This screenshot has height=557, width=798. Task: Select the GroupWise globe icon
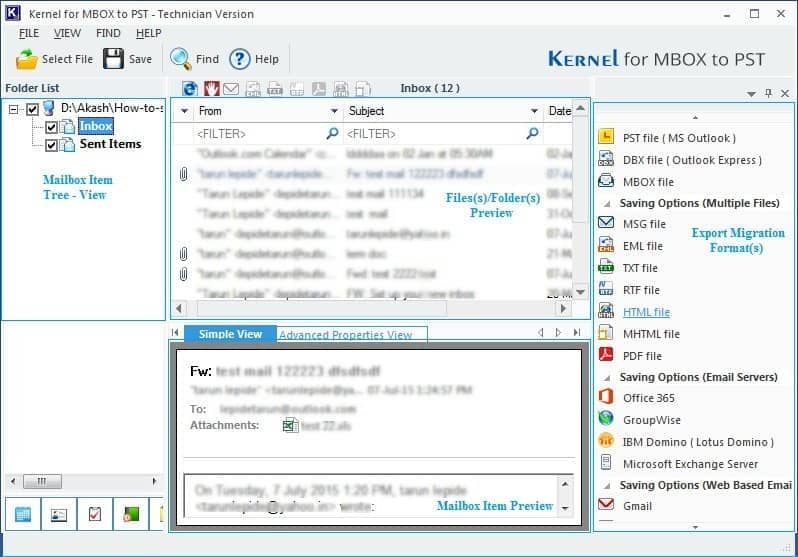(606, 419)
